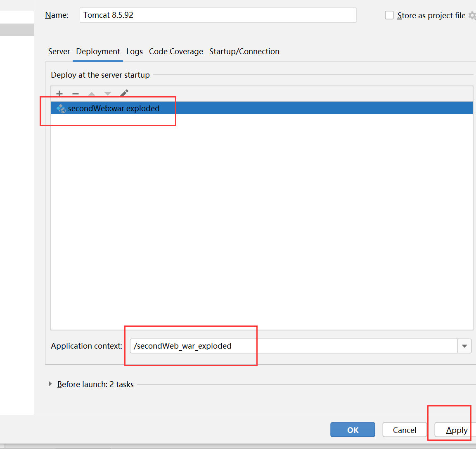
Task: Enable Store as project file checkbox
Action: [389, 15]
